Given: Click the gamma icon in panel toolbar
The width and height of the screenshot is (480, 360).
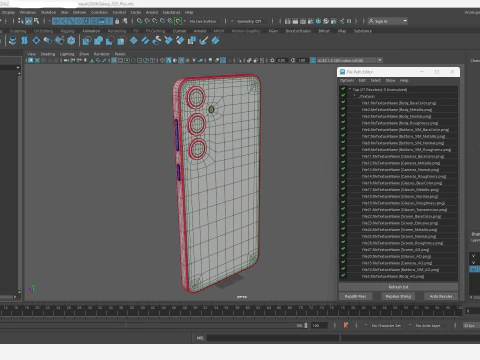Looking at the screenshot, I should tap(293, 60).
